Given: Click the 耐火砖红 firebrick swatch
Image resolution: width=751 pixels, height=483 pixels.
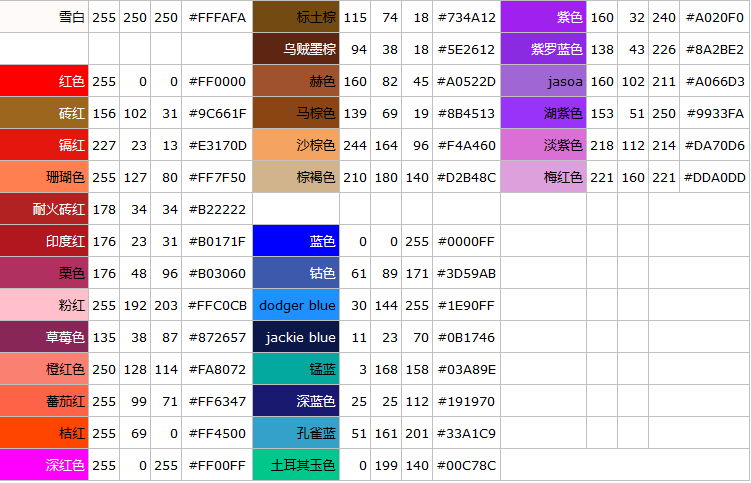Looking at the screenshot, I should (44, 209).
